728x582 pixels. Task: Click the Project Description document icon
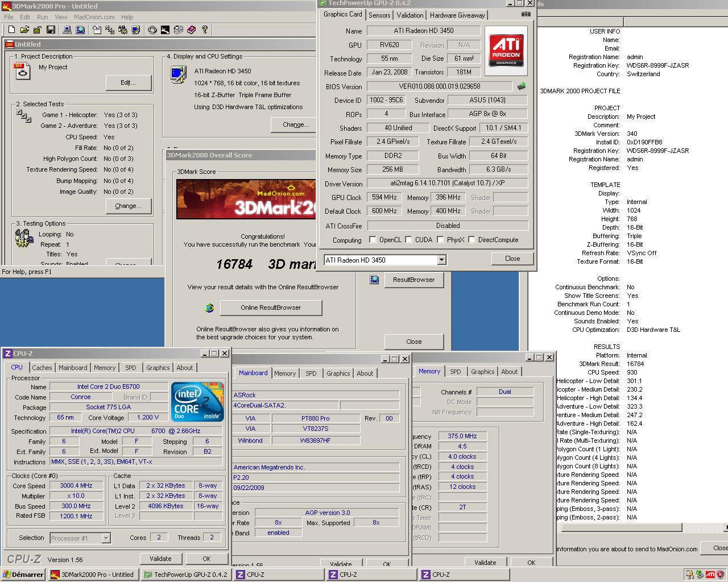[23, 71]
